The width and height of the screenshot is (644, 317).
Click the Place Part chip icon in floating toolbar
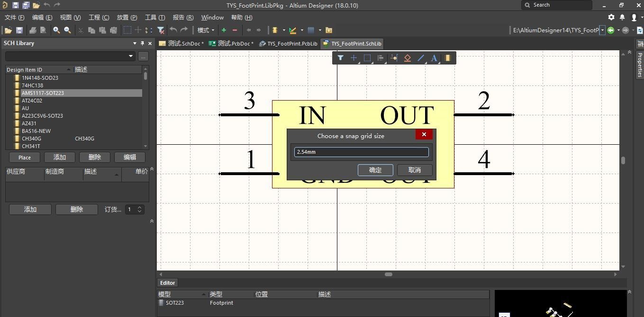447,58
